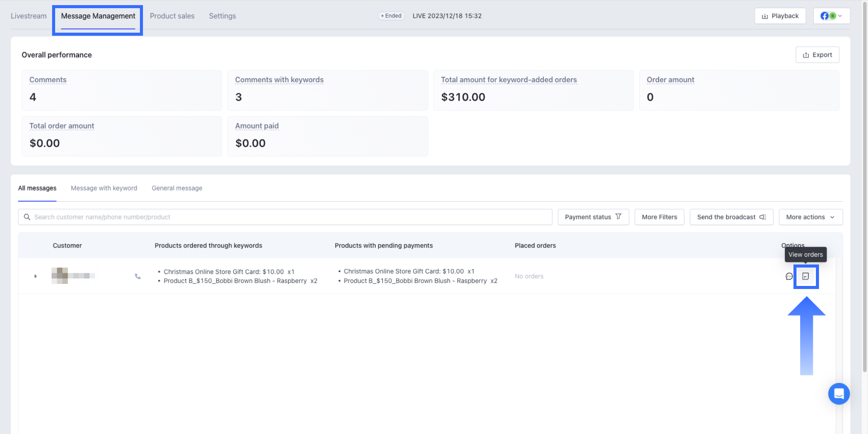
Task: Click the broadcast megaphone icon
Action: [762, 217]
